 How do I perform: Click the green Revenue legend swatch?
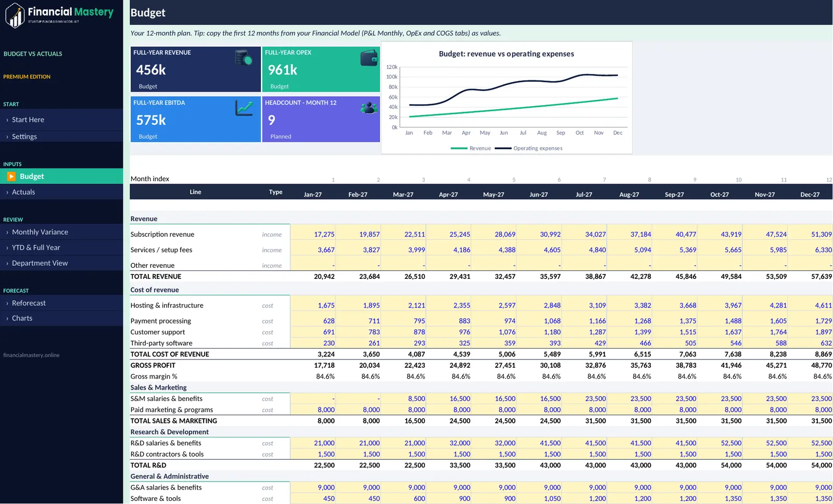[459, 148]
